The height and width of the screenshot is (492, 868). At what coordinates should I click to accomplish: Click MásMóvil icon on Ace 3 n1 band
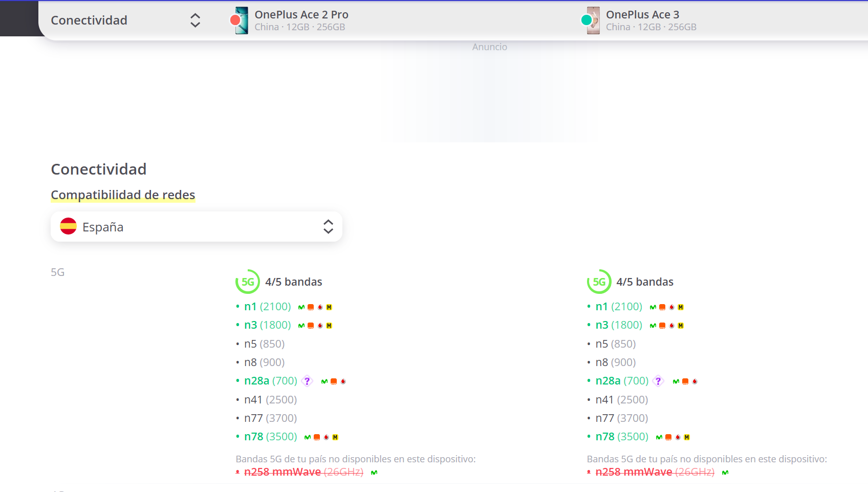(681, 307)
